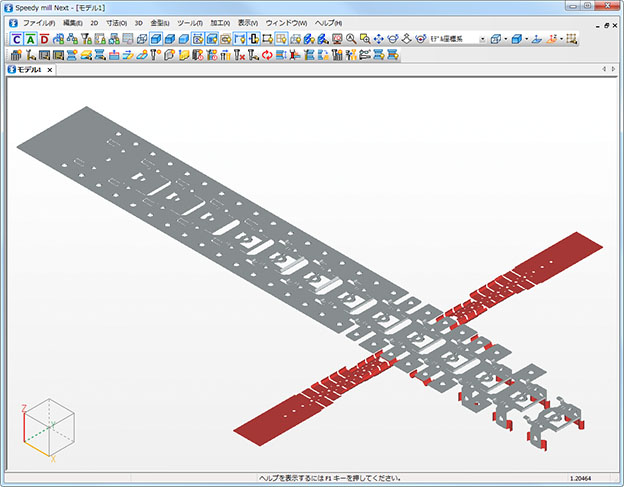Image resolution: width=624 pixels, height=487 pixels.
Task: Click the red X delete tool icon
Action: point(240,55)
